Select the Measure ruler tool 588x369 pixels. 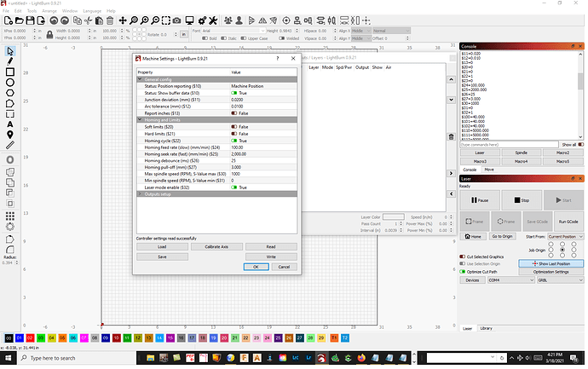pyautogui.click(x=10, y=145)
